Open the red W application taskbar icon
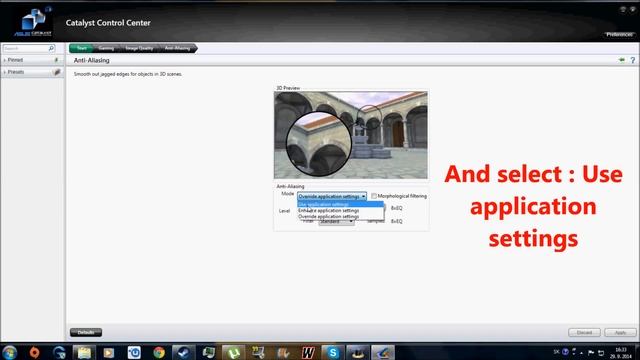 [308, 352]
